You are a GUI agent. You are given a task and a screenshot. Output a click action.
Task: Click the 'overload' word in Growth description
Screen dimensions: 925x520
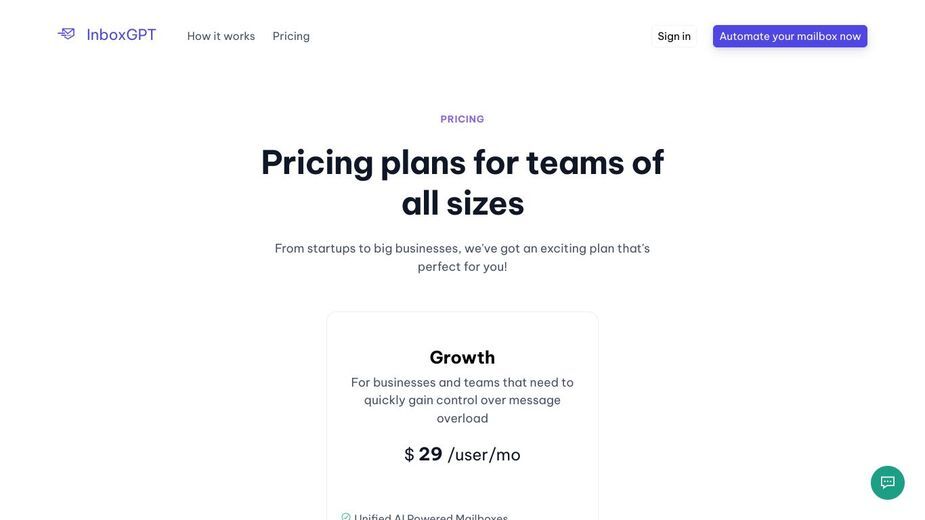coord(462,418)
